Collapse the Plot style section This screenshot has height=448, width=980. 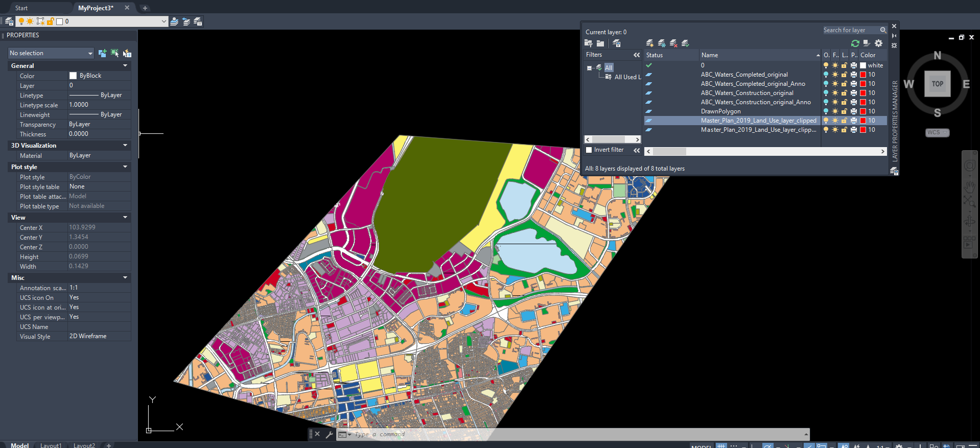click(125, 167)
